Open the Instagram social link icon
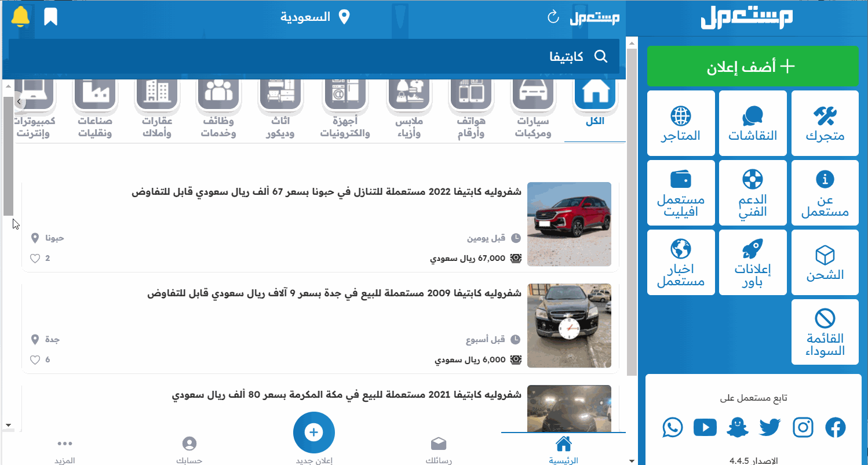Image resolution: width=868 pixels, height=465 pixels. click(803, 428)
